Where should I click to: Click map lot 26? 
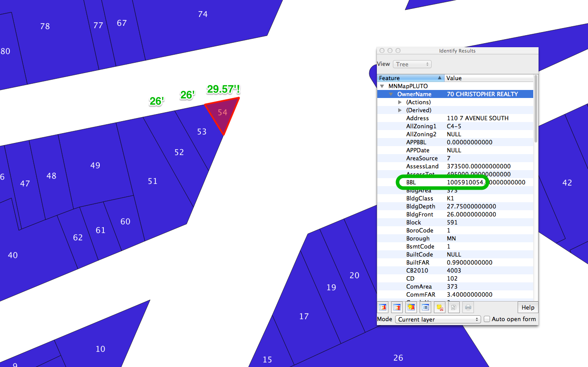(x=398, y=358)
